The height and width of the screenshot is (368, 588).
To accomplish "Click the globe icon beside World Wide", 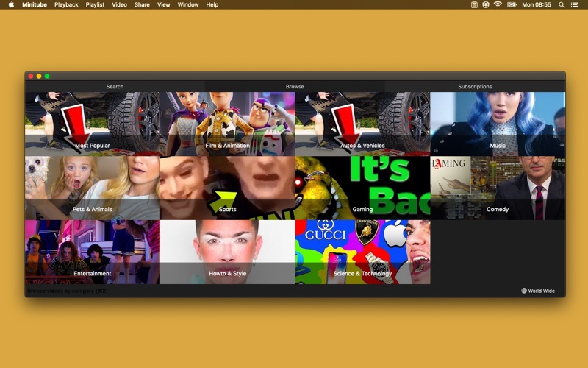I will (x=524, y=291).
